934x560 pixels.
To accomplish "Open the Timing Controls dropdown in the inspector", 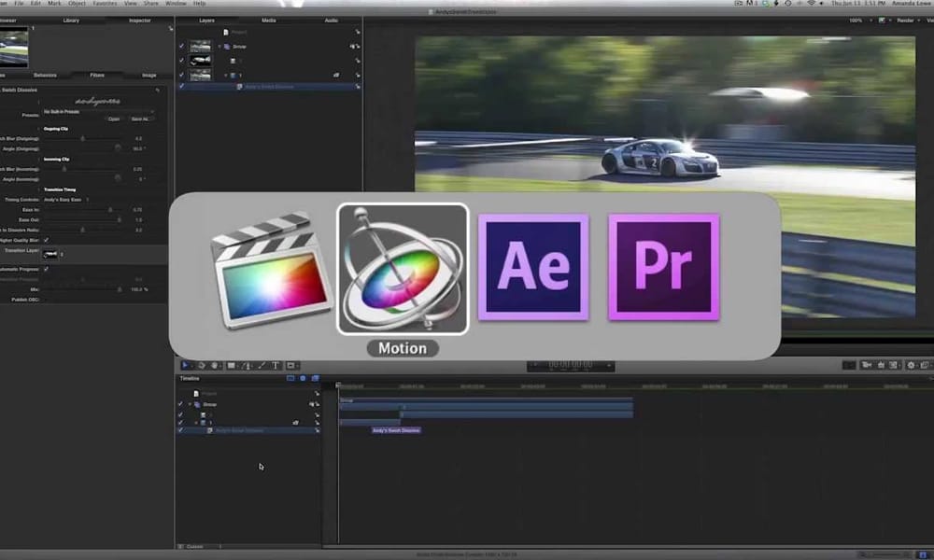I will [x=63, y=199].
